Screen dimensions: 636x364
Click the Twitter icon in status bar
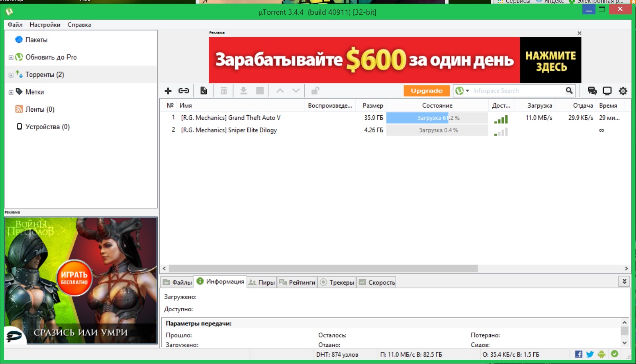click(x=590, y=354)
